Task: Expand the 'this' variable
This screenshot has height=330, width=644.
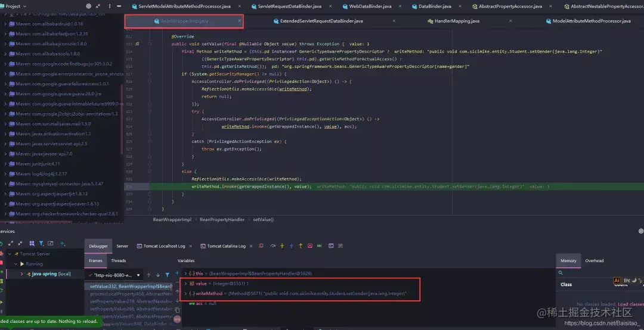Action: pos(185,273)
